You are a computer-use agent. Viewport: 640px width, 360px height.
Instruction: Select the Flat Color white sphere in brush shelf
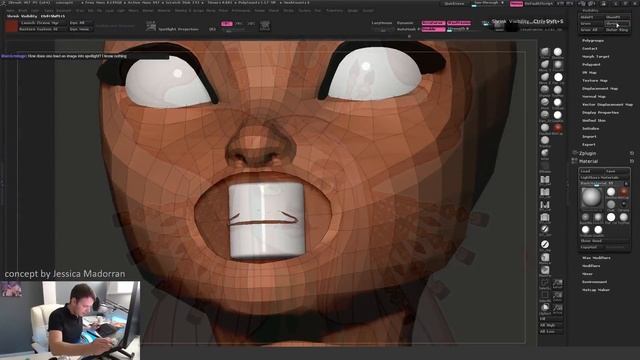pyautogui.click(x=558, y=77)
